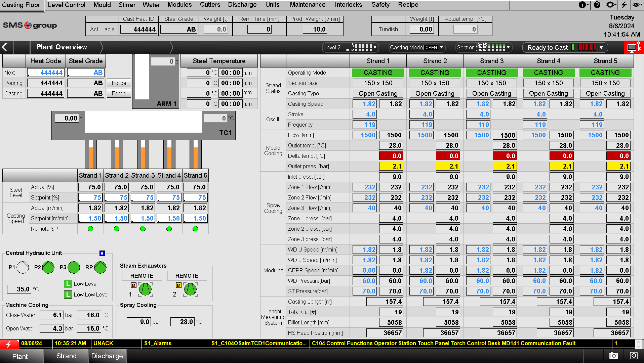The height and width of the screenshot is (363, 644).
Task: Click the red monitor station icon
Action: (x=633, y=47)
